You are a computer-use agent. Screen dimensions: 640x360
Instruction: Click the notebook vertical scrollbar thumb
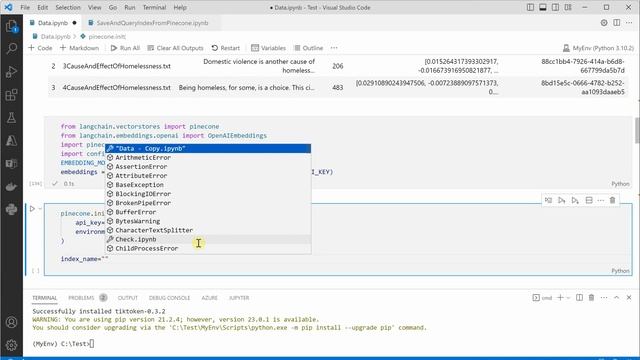click(x=637, y=130)
